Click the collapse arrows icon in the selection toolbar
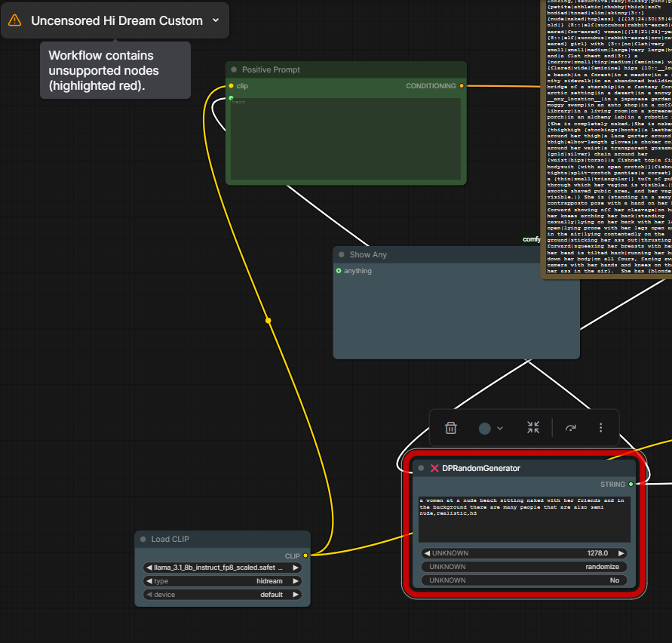 point(533,428)
